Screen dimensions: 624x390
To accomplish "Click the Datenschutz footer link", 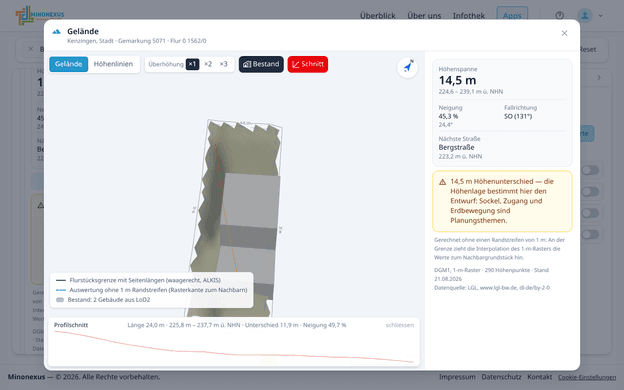I will (x=501, y=377).
